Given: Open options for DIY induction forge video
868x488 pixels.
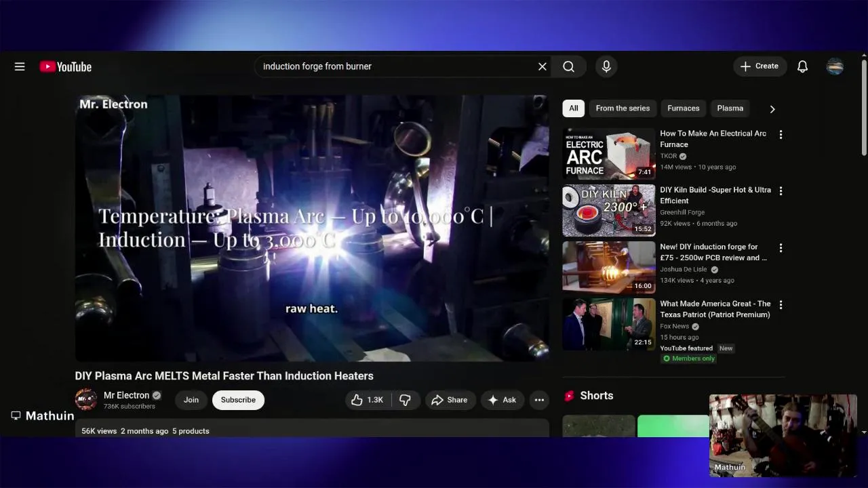Looking at the screenshot, I should pos(781,248).
